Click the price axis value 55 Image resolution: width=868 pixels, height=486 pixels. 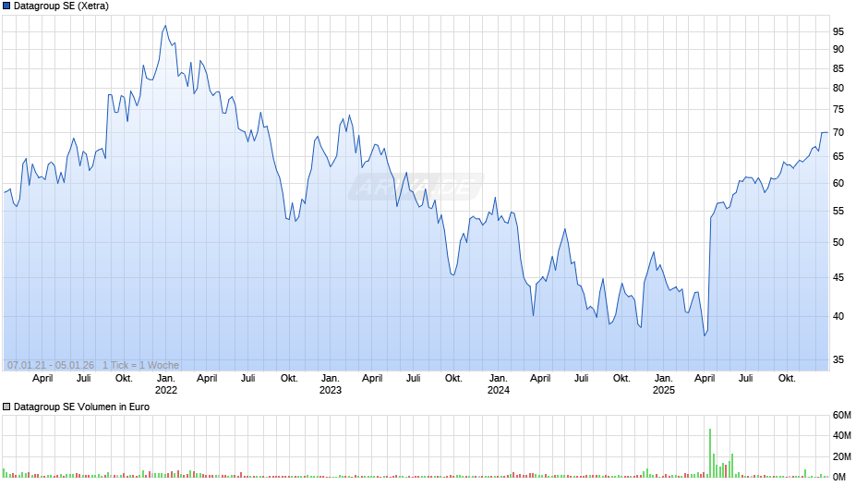coord(838,212)
